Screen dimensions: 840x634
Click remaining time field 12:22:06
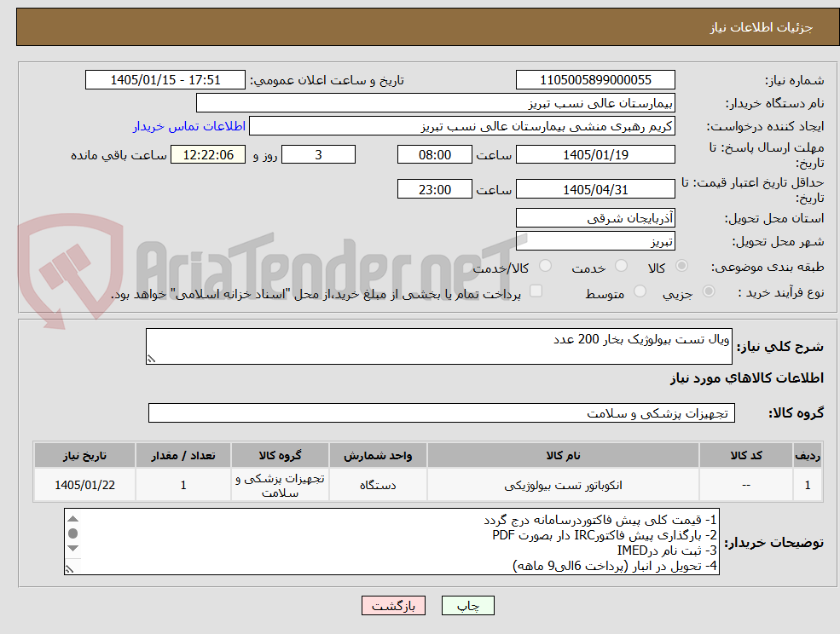[208, 155]
